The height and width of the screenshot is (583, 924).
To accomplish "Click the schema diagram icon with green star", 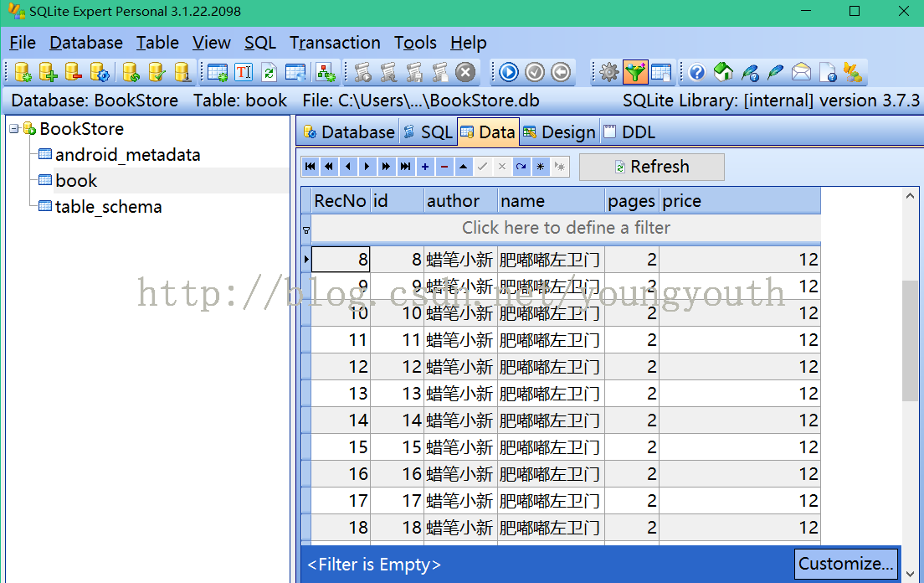I will tap(326, 73).
